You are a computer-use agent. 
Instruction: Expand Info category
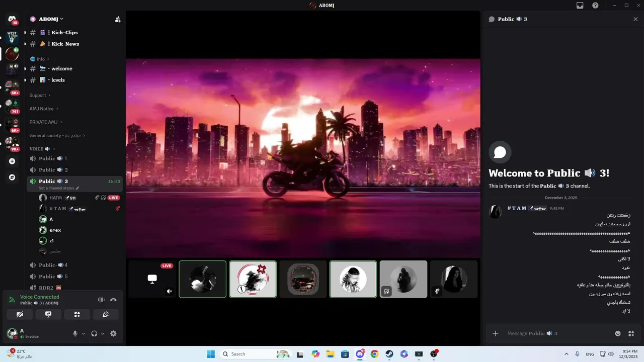[40, 59]
